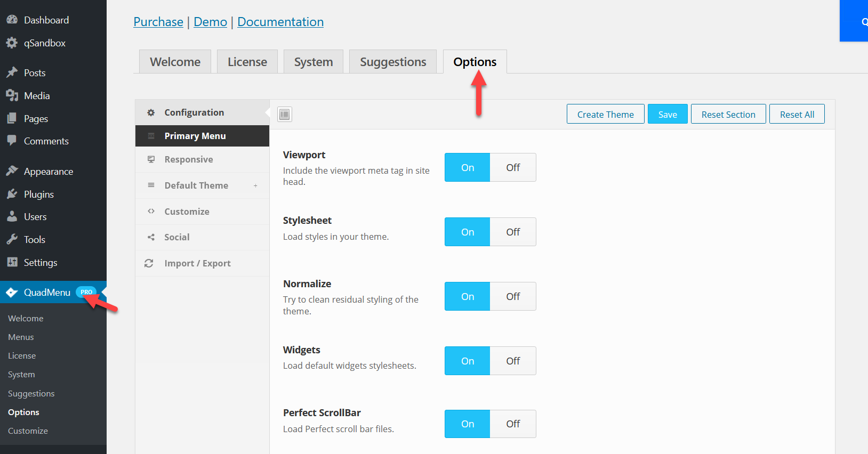Screen dimensions: 868x454
Task: Toggle the expand-all sections icon in options toolbar
Action: click(285, 114)
